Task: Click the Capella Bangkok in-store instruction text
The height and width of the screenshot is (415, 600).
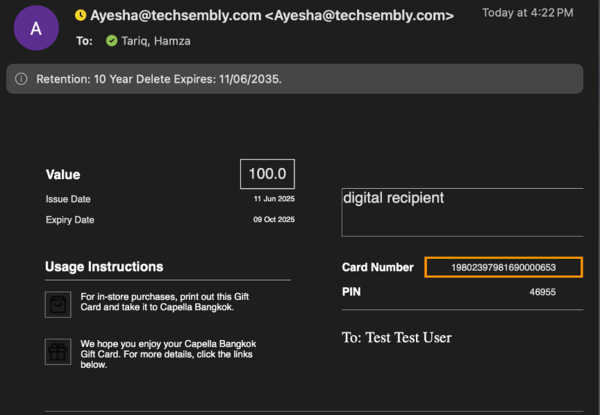Action: point(165,302)
